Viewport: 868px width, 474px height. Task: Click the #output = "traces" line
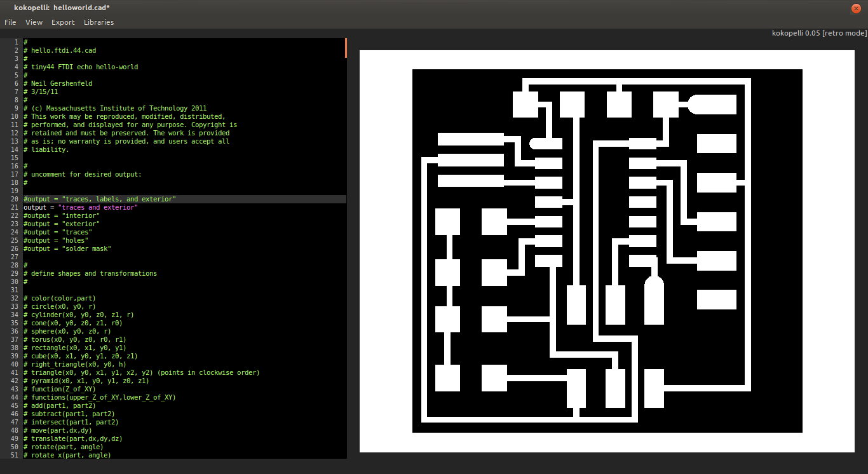click(57, 232)
